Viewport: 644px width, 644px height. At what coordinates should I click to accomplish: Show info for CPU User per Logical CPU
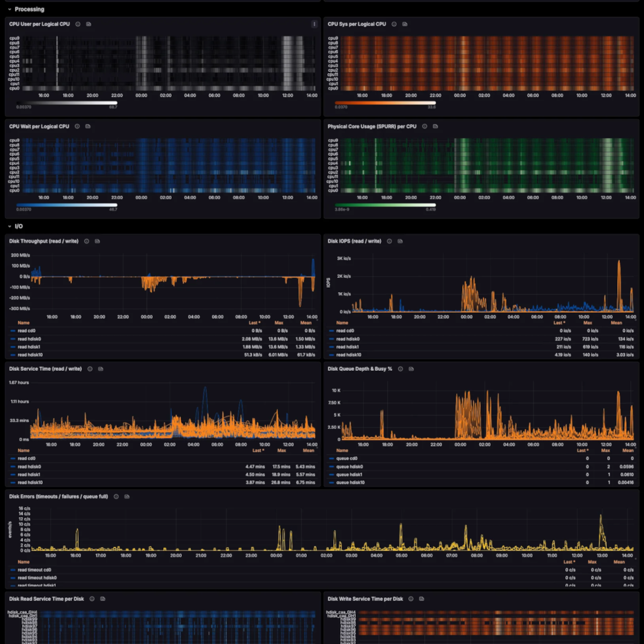click(78, 24)
